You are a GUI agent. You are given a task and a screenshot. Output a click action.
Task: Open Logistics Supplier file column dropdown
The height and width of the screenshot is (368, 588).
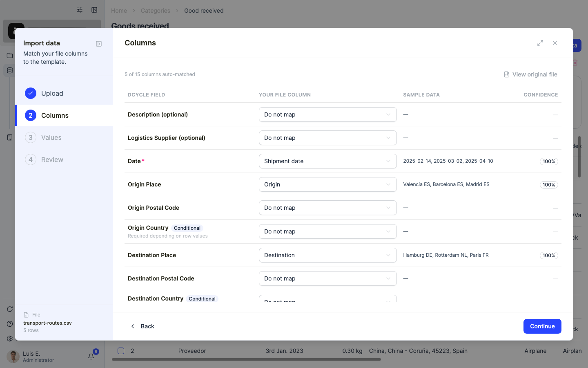(328, 138)
